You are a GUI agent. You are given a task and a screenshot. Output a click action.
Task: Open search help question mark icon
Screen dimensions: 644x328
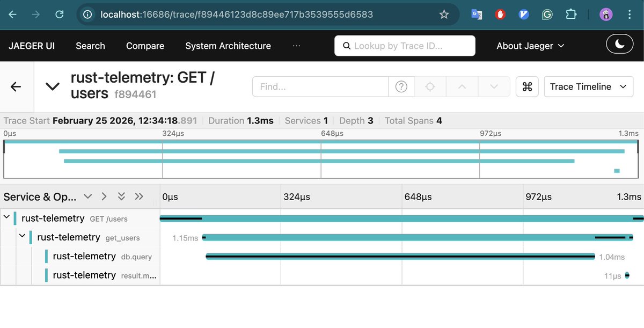click(x=401, y=86)
